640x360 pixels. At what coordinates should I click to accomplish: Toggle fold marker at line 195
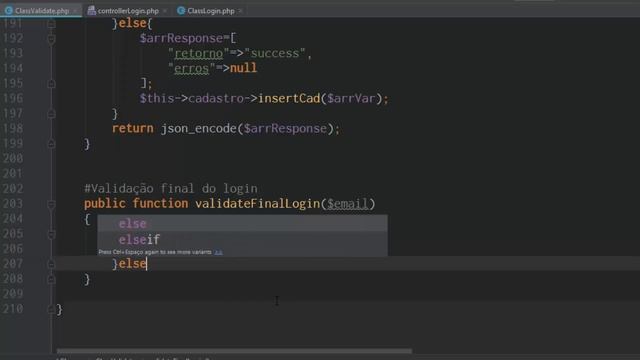(51, 84)
